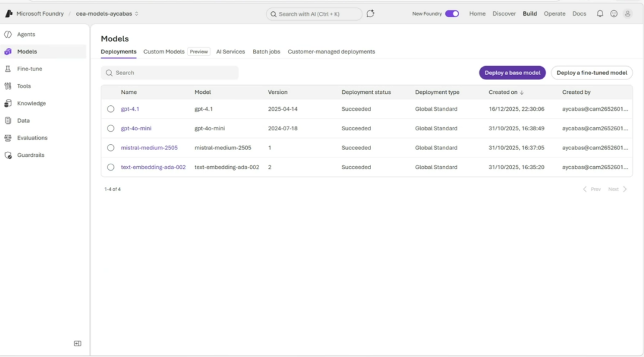Turn off the New Foundry toggle
Viewport: 644px width, 357px height.
coord(452,13)
